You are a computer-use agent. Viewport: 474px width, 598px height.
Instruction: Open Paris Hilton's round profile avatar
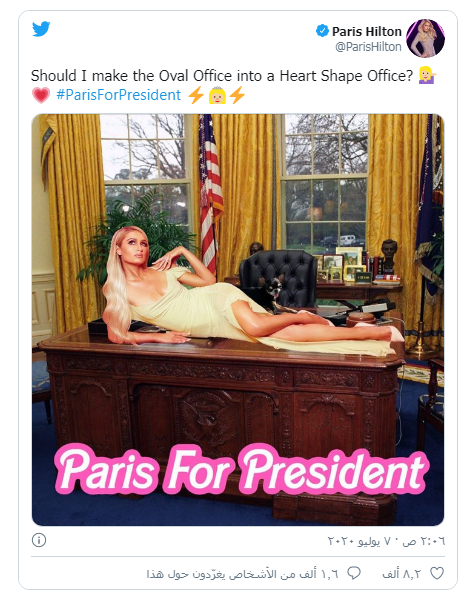point(426,38)
